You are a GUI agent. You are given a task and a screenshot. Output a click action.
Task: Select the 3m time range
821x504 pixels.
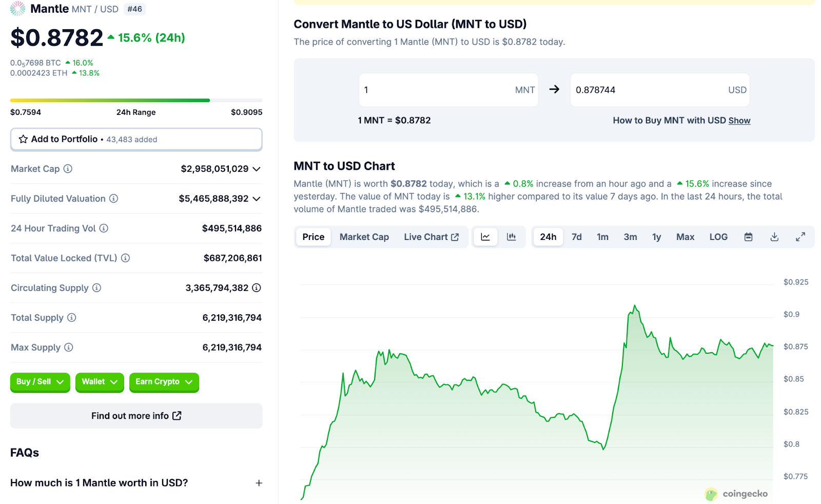click(x=631, y=237)
